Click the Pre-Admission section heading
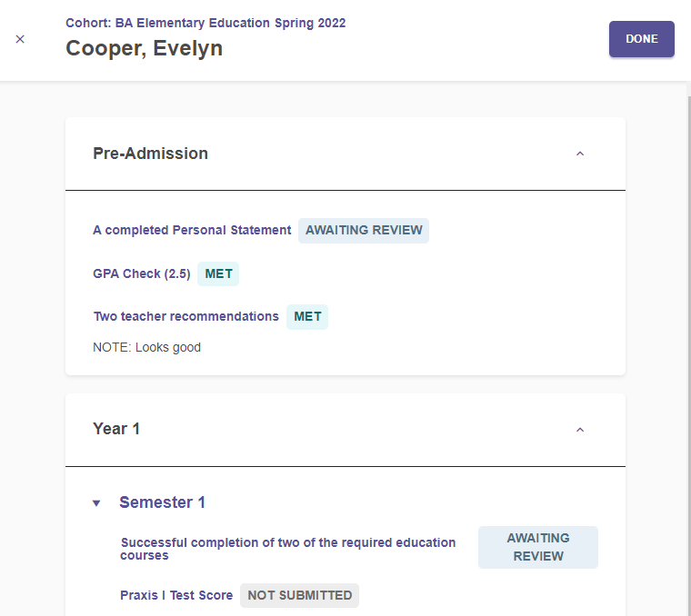The image size is (691, 616). coord(150,154)
